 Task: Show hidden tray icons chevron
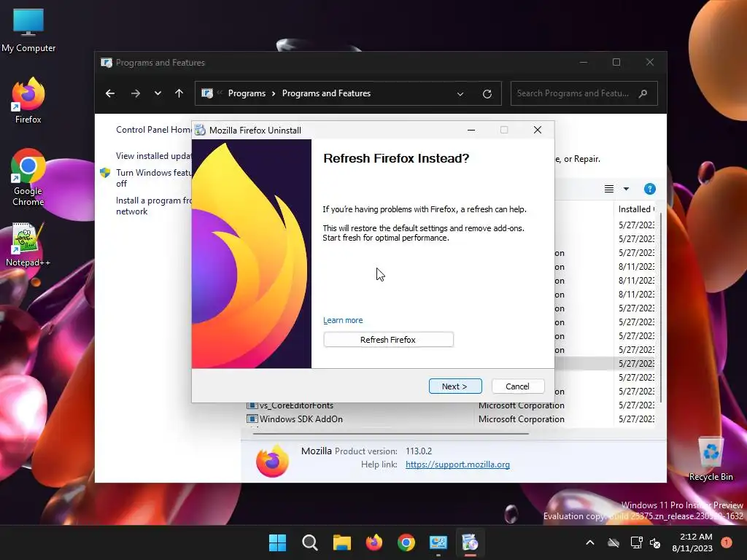[x=589, y=542]
